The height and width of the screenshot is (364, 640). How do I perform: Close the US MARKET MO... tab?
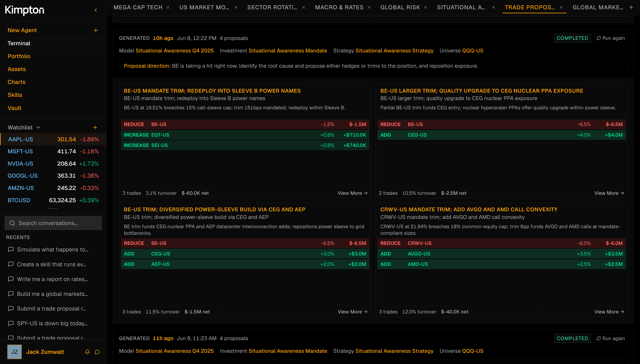(236, 7)
